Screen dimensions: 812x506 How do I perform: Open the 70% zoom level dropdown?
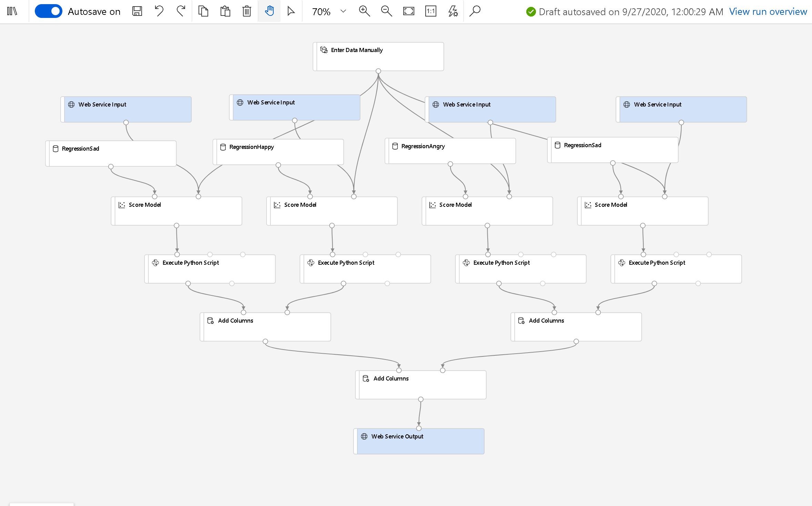pos(321,12)
